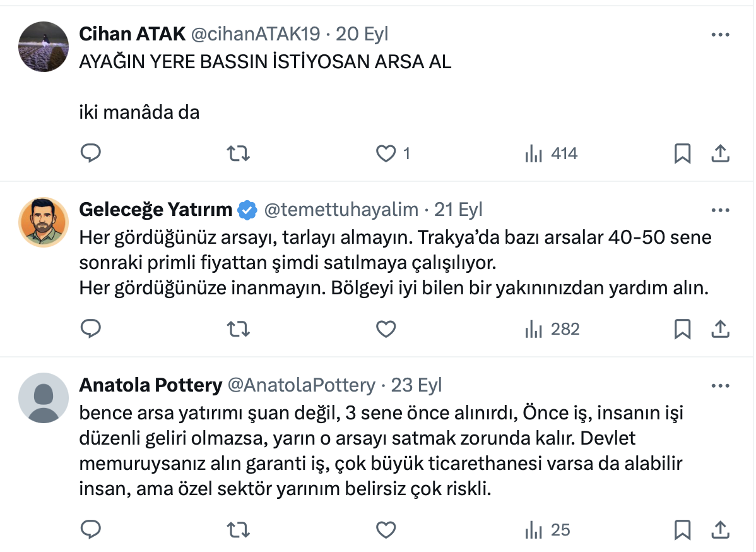
Task: Open more menu on Geleceğe Yatırım's tweet
Action: tap(720, 210)
